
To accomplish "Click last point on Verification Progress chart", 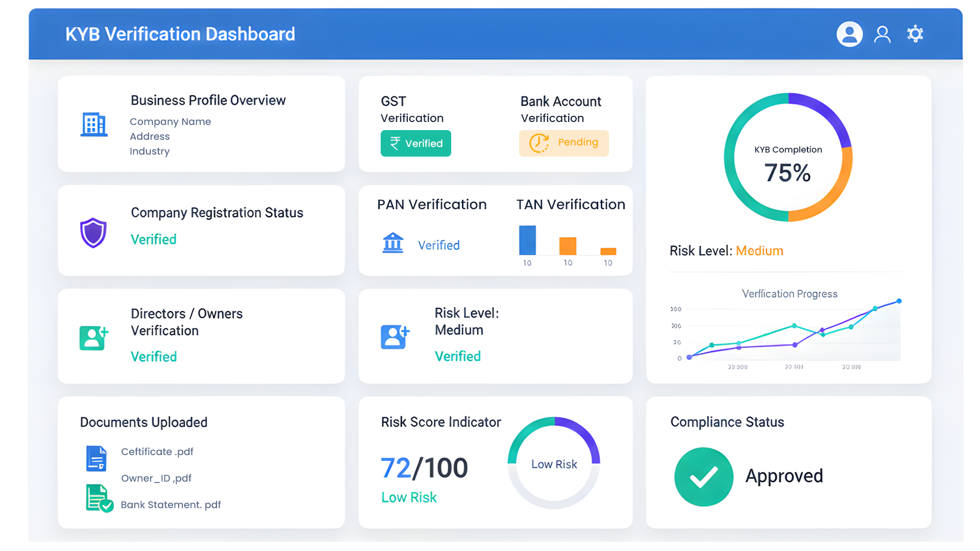I will [x=899, y=301].
